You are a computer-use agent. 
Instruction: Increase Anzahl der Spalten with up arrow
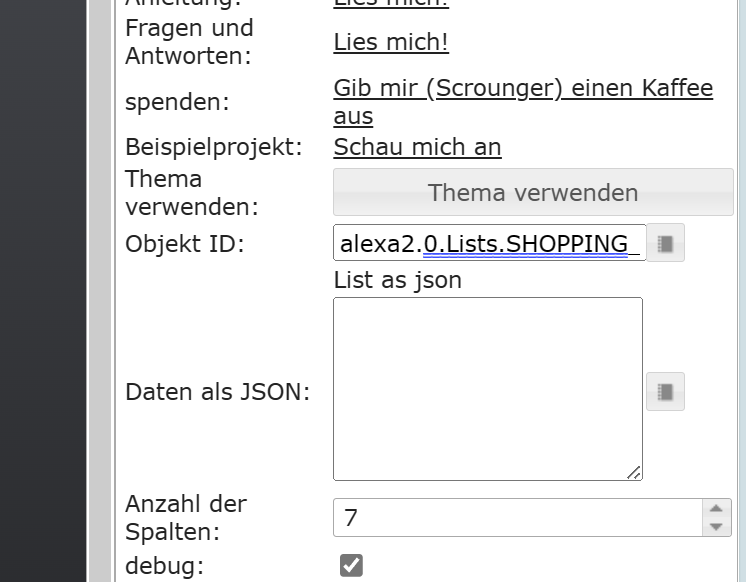(x=717, y=509)
